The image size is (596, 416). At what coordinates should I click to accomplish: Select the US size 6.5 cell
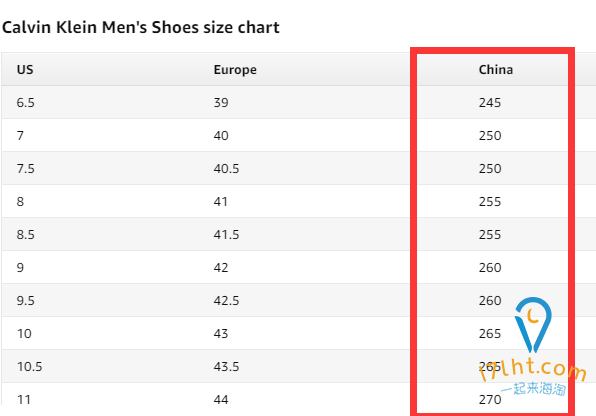click(25, 103)
